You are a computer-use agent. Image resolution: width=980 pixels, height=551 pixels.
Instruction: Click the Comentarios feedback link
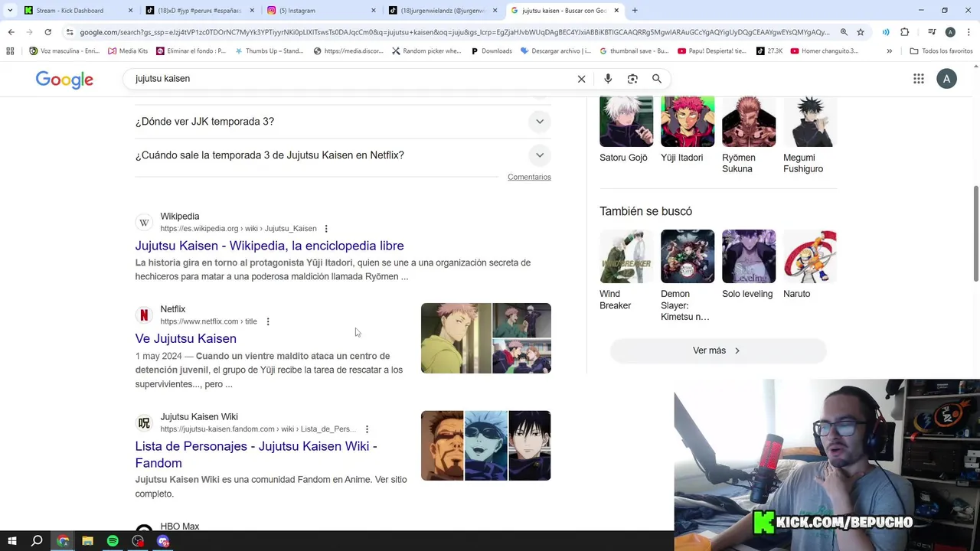[529, 177]
